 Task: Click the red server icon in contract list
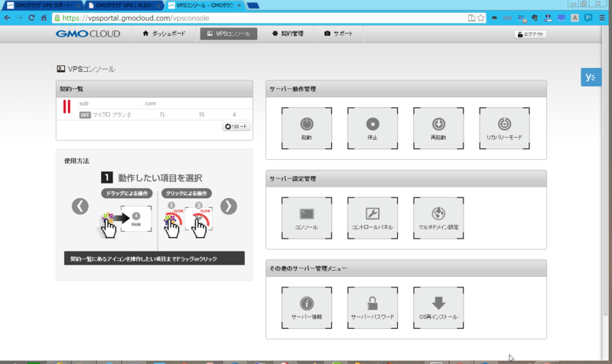(67, 106)
